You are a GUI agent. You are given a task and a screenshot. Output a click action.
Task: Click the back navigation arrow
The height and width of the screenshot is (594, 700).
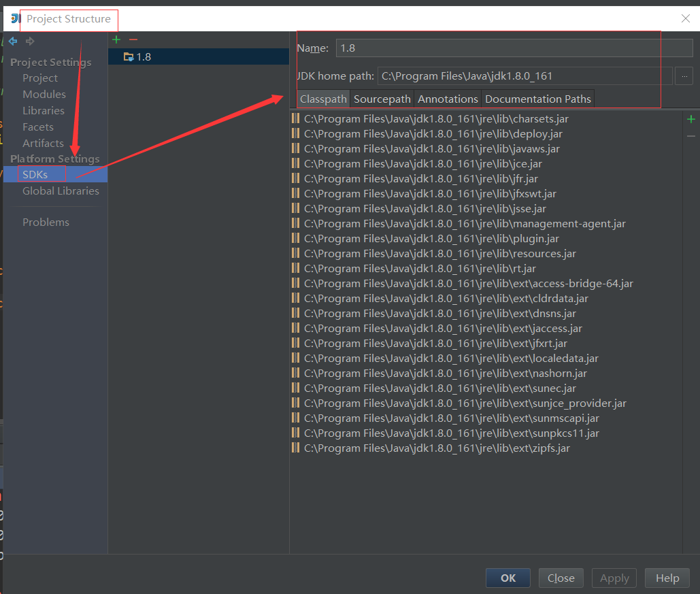tap(13, 41)
